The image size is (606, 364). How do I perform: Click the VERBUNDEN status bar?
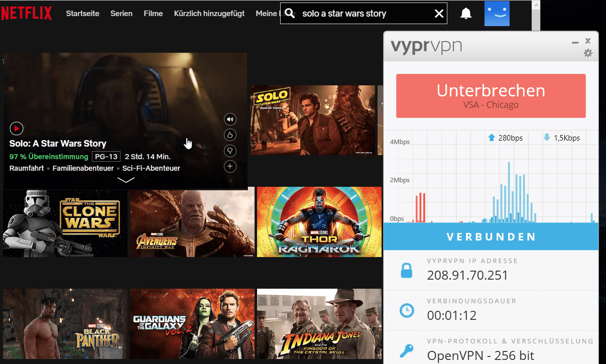point(491,236)
